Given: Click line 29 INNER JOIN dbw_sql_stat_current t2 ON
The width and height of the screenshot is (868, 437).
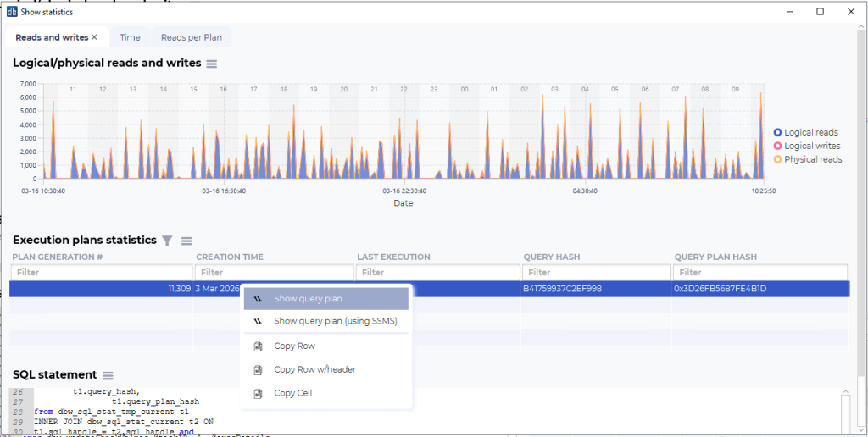Looking at the screenshot, I should click(x=124, y=422).
